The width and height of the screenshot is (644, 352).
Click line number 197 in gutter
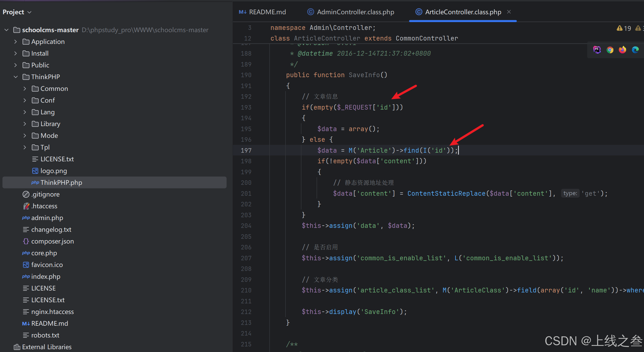click(x=246, y=150)
